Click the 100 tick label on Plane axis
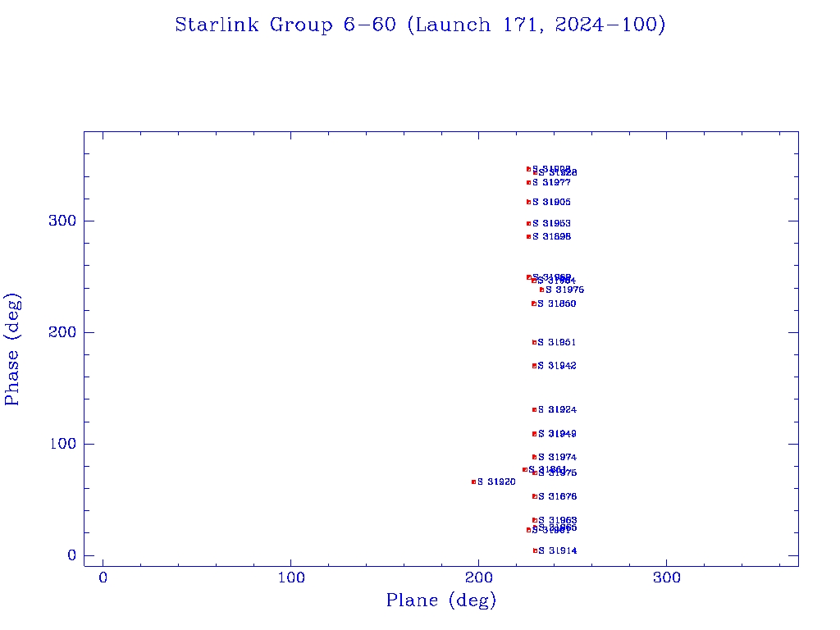Viewport: 840px width, 630px height. (291, 577)
